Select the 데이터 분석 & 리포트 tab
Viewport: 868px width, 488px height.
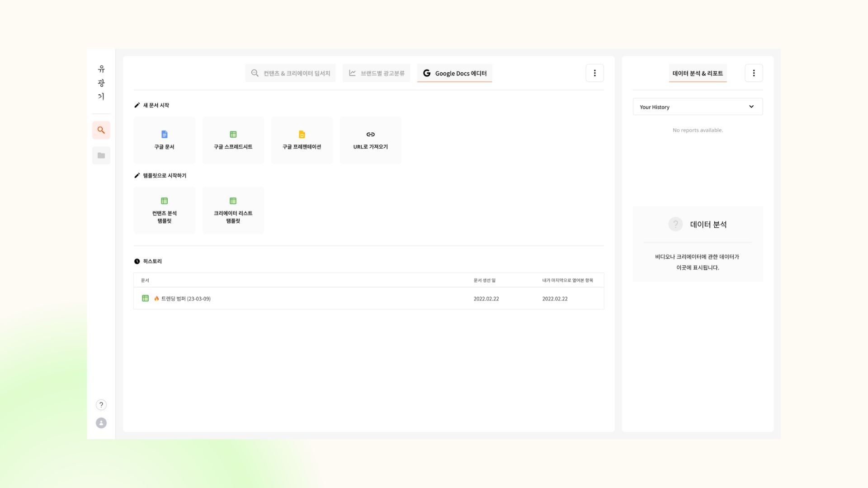pyautogui.click(x=698, y=73)
